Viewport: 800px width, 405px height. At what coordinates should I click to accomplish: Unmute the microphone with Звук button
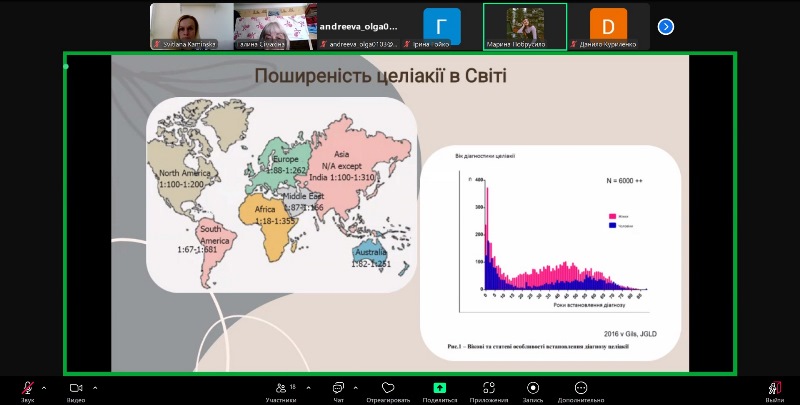[28, 389]
